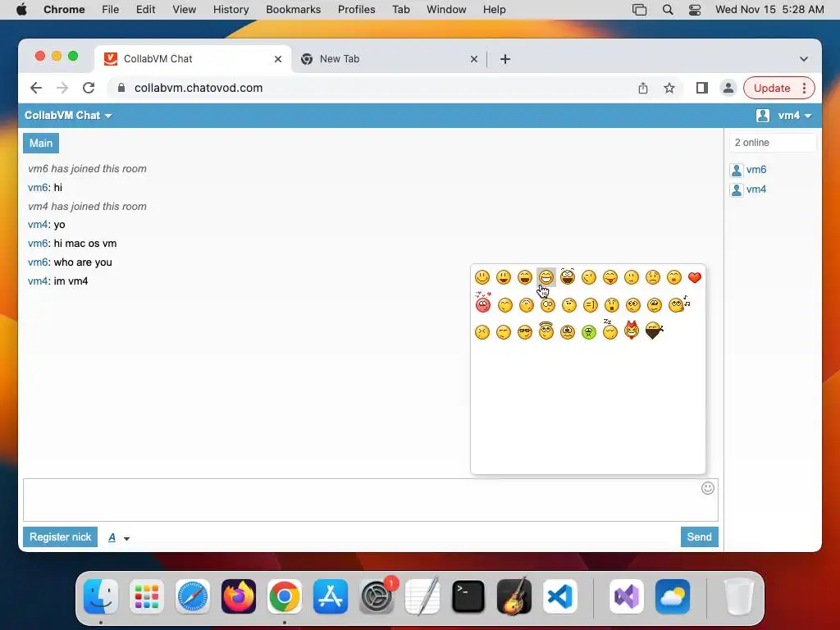Insert the ninja bandit emoji

(654, 331)
